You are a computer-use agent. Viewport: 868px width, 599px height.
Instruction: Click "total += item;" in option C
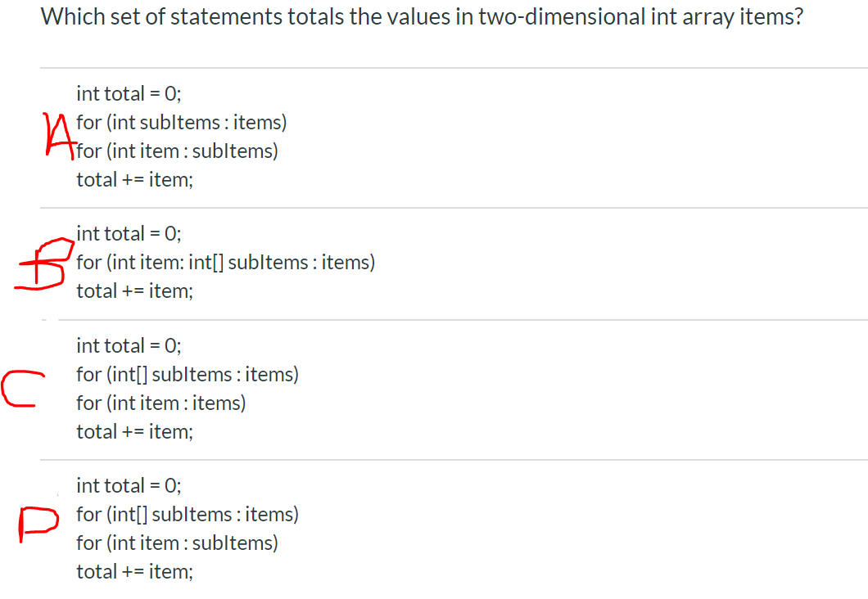click(x=134, y=432)
